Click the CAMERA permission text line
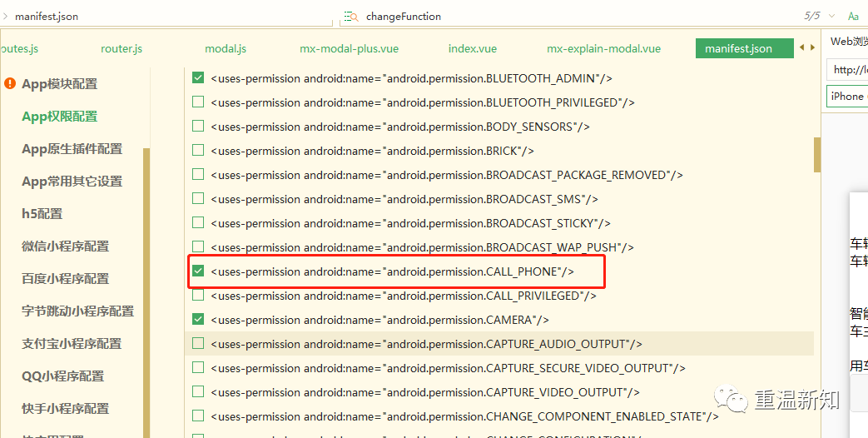Screen dimensions: 868x438 (379, 320)
